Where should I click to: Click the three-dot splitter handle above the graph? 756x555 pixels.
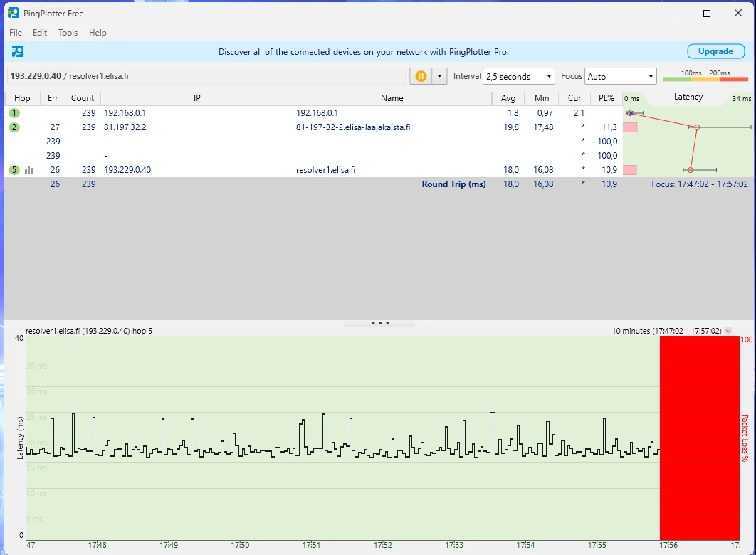tap(380, 323)
